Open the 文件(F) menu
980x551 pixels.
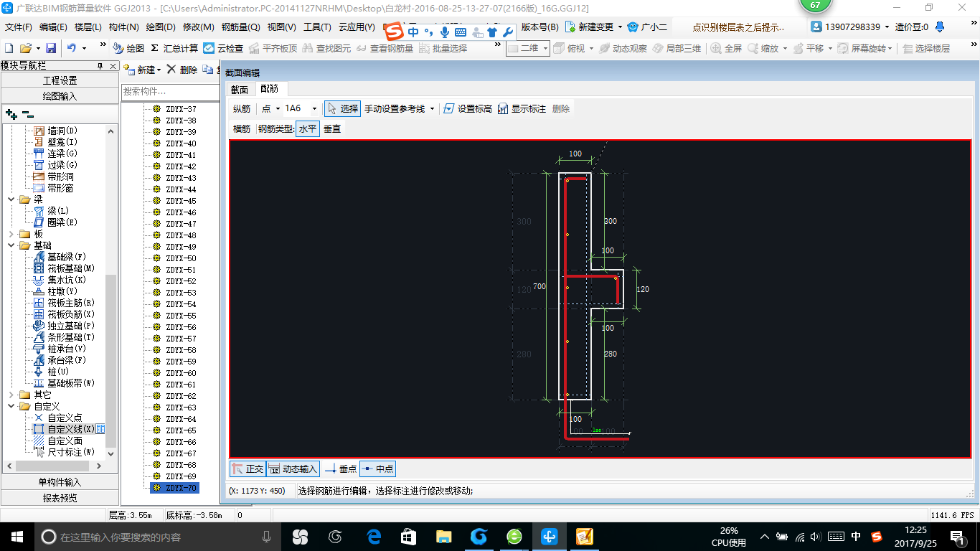click(19, 27)
